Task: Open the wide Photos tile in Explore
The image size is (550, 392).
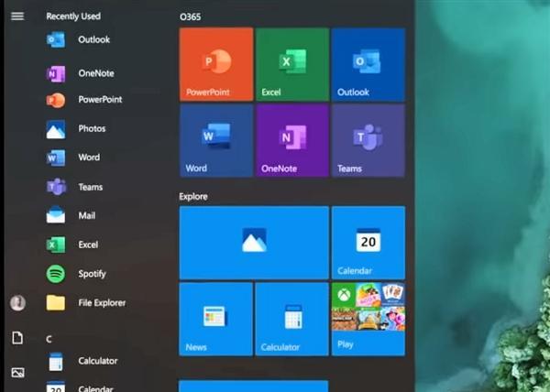Action: point(254,243)
